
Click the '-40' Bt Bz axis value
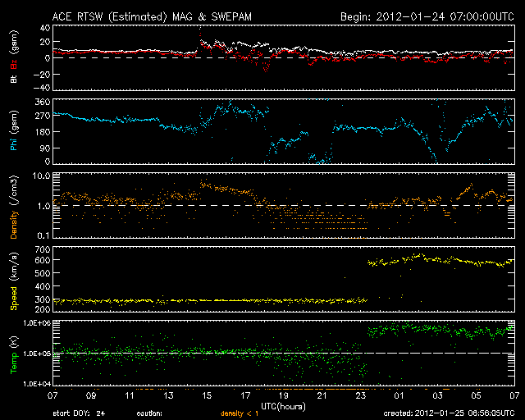click(42, 88)
